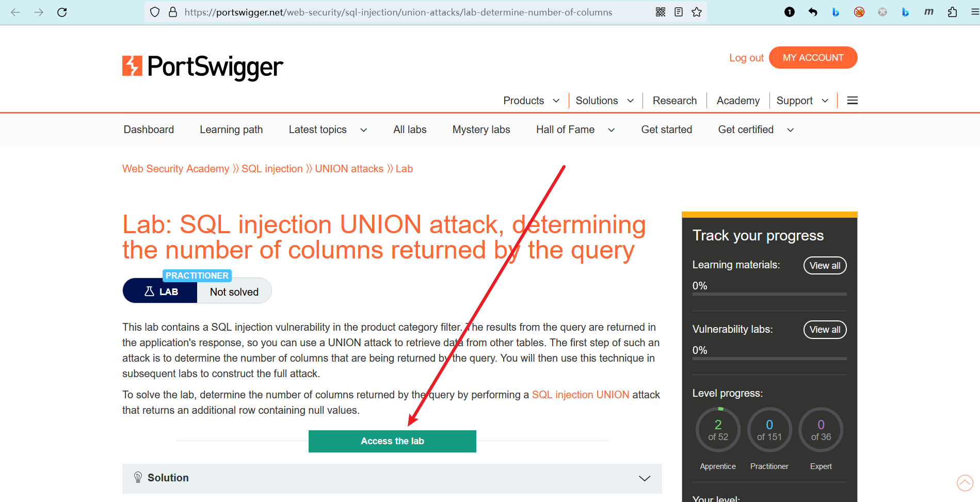
Task: Click the back-to-top arrow icon
Action: coord(965,483)
